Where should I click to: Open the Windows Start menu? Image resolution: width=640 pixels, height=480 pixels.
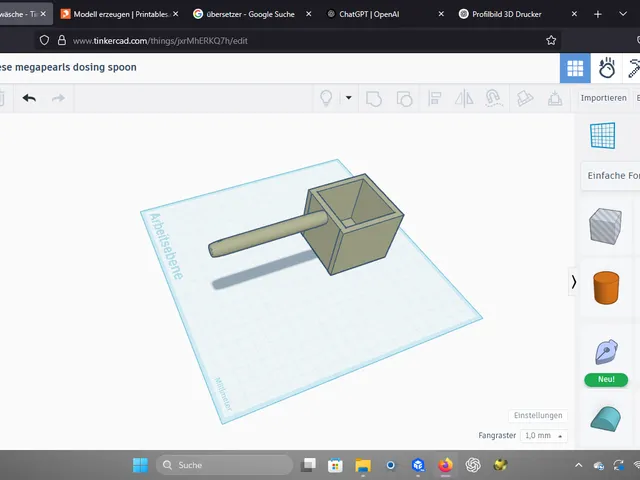click(140, 465)
